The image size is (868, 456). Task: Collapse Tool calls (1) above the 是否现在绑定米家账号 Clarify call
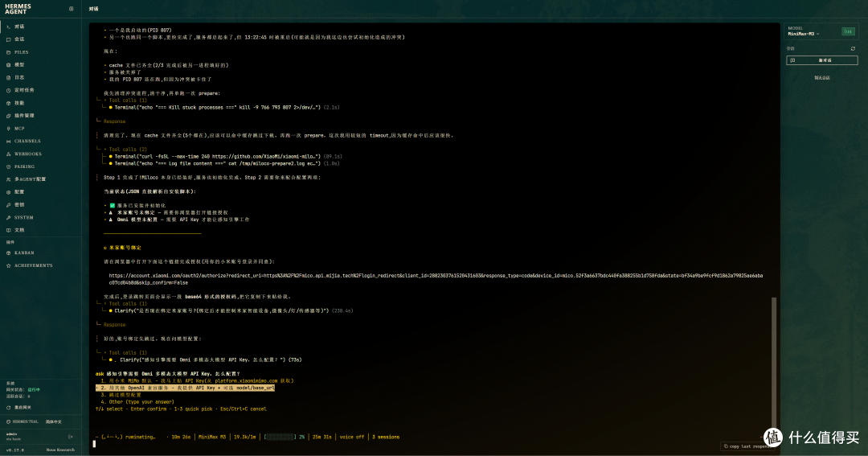coord(127,304)
